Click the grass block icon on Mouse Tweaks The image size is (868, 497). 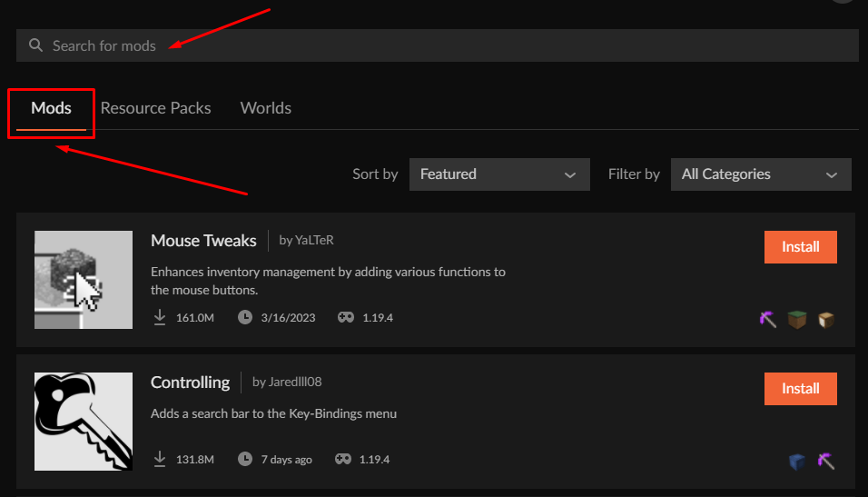point(797,319)
